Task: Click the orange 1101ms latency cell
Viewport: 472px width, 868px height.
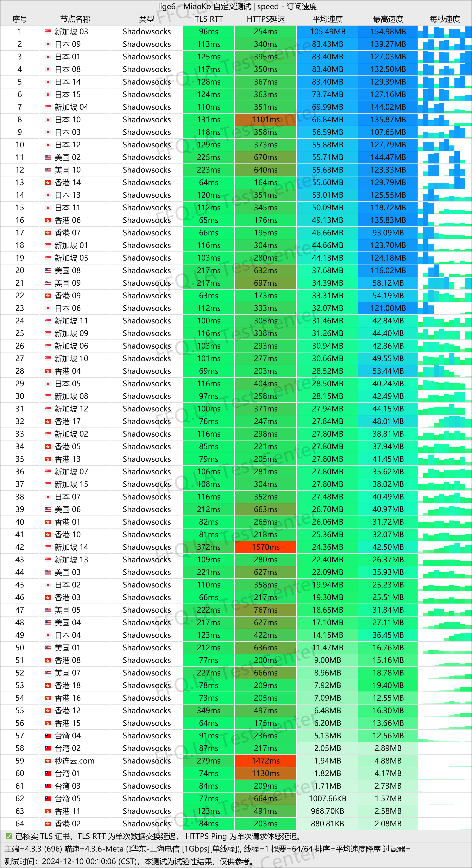Action: click(x=266, y=120)
